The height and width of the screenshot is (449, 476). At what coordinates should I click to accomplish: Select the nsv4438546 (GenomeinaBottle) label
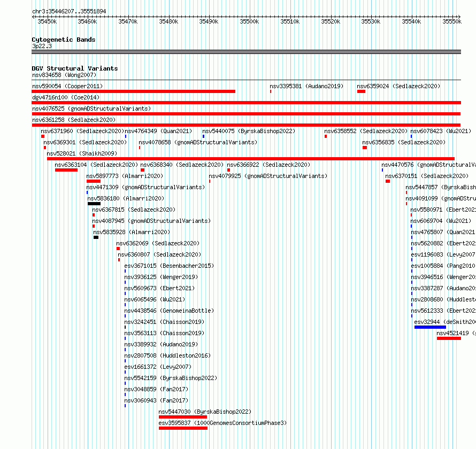(169, 311)
